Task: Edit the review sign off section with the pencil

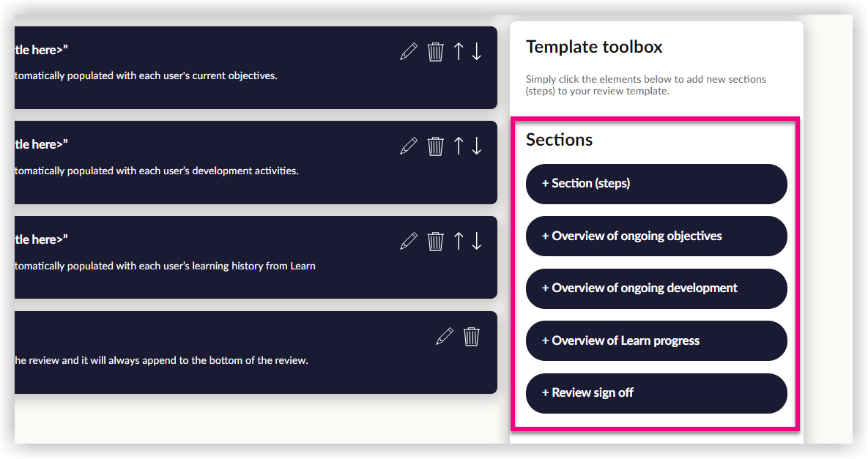Action: tap(445, 337)
